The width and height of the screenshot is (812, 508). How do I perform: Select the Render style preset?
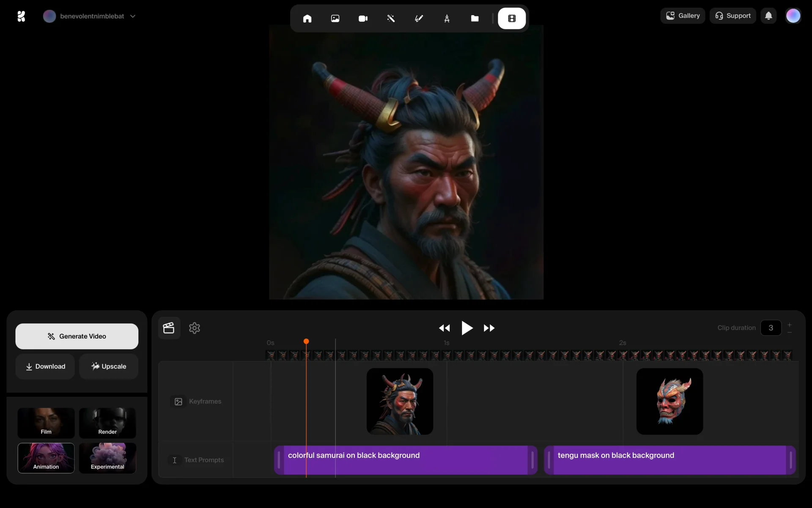tap(107, 423)
